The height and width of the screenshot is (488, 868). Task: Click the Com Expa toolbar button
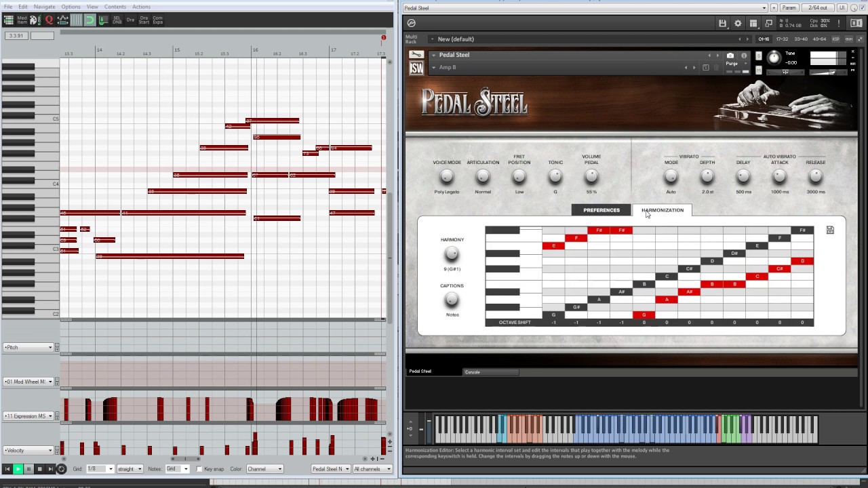tap(157, 20)
